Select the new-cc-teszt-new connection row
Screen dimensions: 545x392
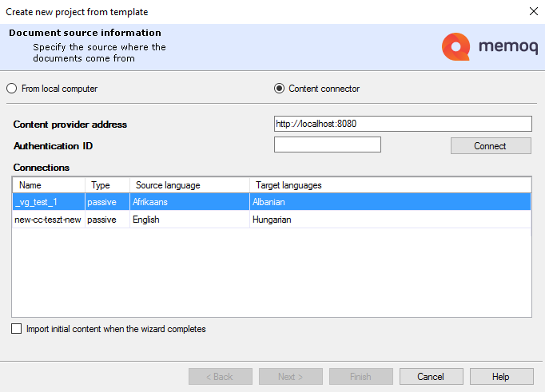pyautogui.click(x=48, y=220)
